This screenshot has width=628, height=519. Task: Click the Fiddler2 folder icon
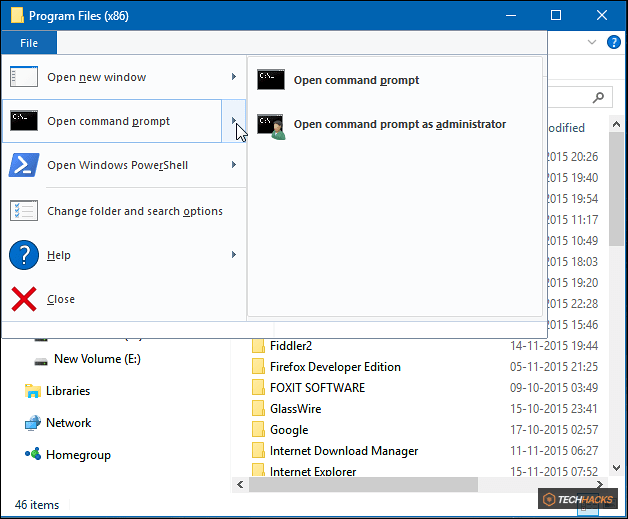258,346
